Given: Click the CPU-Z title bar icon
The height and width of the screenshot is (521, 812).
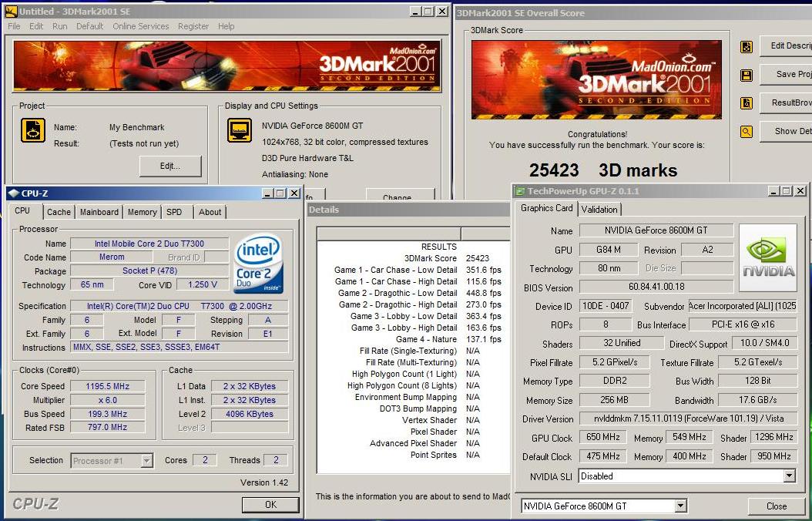Looking at the screenshot, I should (x=14, y=193).
